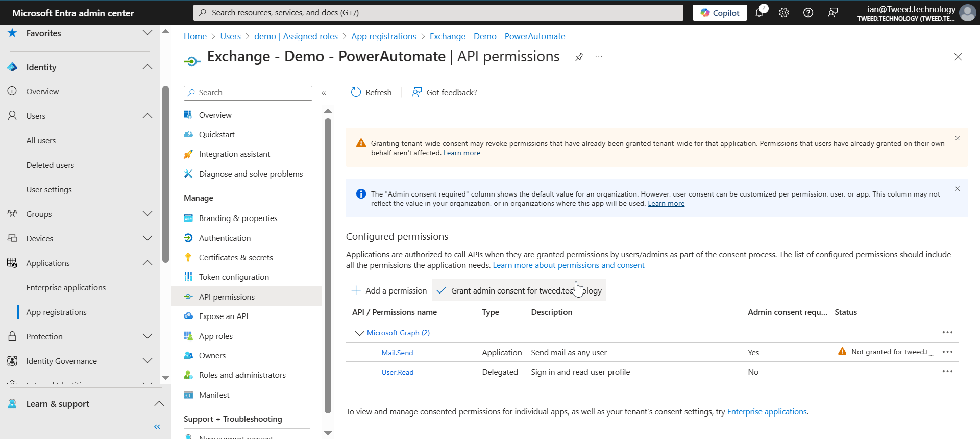This screenshot has height=439, width=980.
Task: Click Grant admin consent for tweed.technology
Action: coord(519,290)
